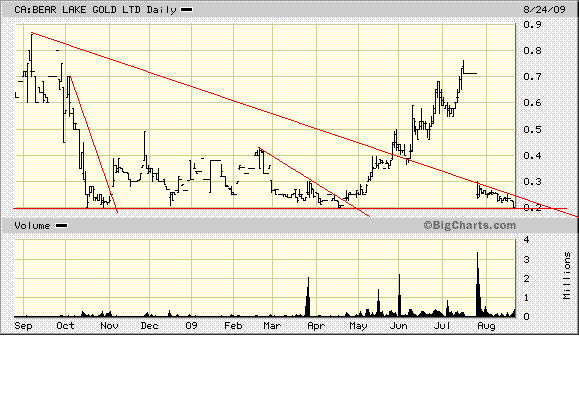Image resolution: width=579 pixels, height=405 pixels.
Task: Click the Jun month label
Action: 398,326
